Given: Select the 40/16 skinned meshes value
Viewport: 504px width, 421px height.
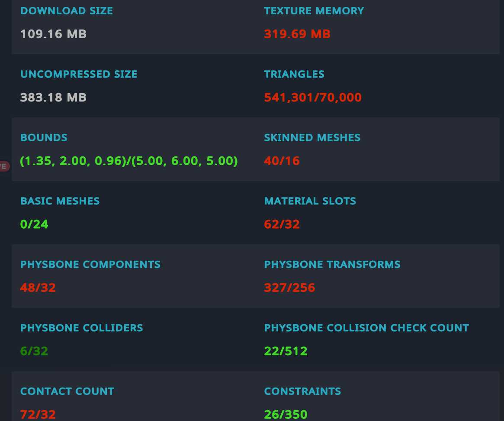Looking at the screenshot, I should [x=282, y=161].
